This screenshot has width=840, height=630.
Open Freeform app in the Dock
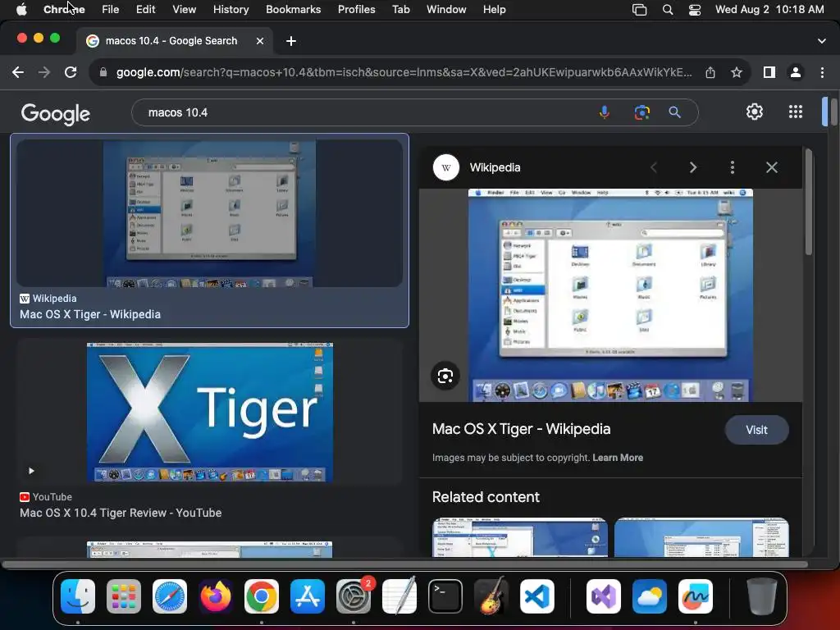pyautogui.click(x=696, y=596)
